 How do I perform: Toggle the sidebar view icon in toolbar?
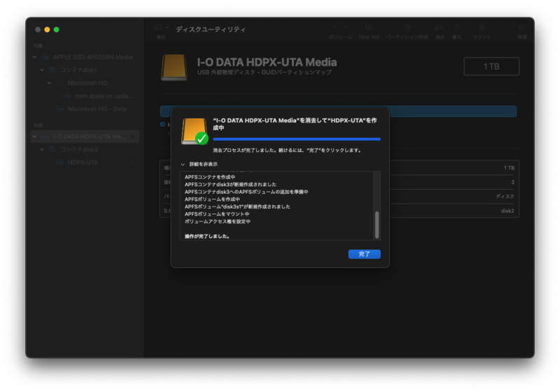[x=158, y=27]
